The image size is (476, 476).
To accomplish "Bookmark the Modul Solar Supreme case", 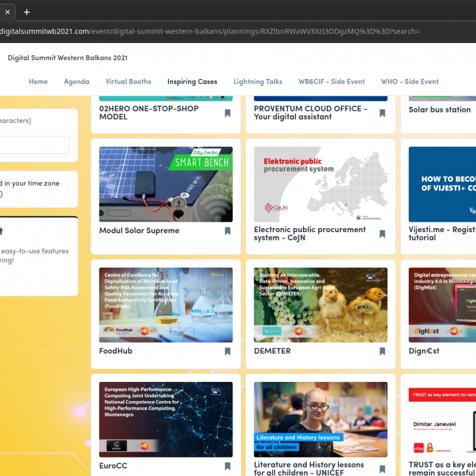I will pyautogui.click(x=228, y=231).
